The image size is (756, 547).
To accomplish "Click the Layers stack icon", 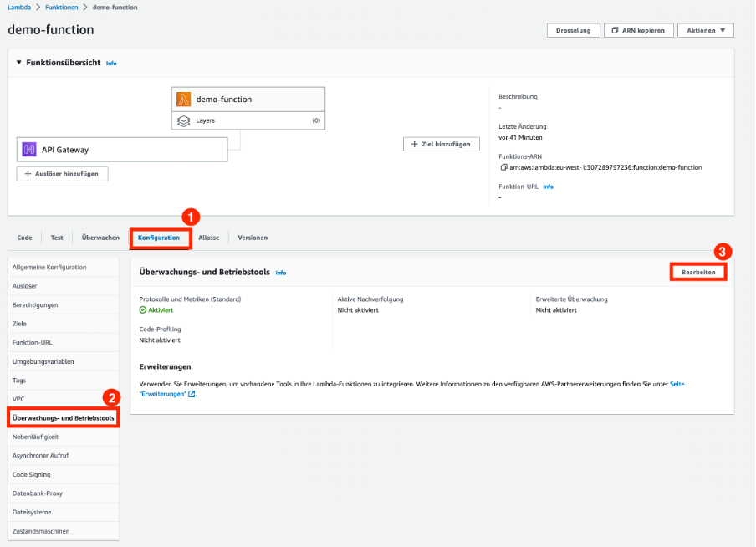I will [x=183, y=120].
